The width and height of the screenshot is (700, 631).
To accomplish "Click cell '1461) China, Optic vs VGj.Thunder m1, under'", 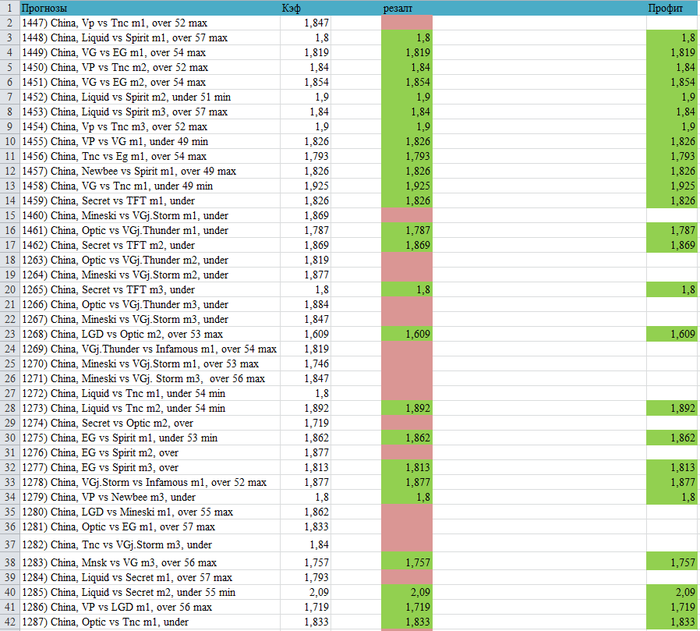I will coord(150,230).
